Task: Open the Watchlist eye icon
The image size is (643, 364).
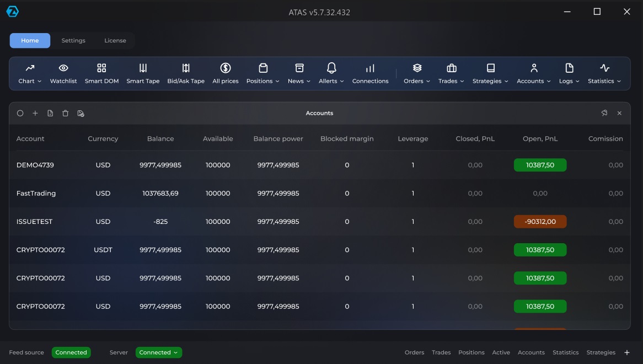Action: 63,73
